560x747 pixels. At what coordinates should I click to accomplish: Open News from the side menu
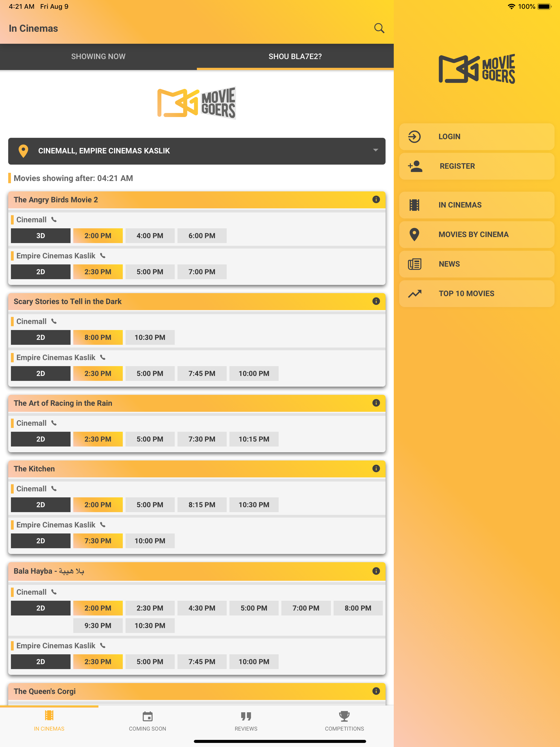[477, 264]
